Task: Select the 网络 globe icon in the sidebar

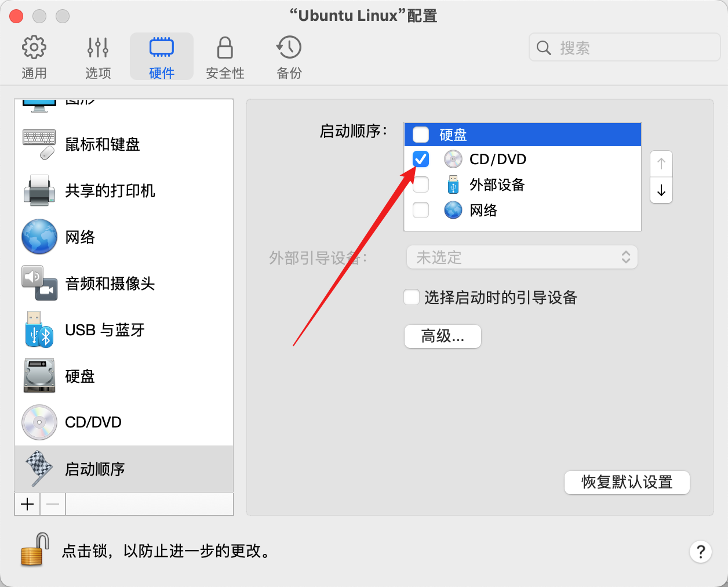Action: tap(39, 237)
